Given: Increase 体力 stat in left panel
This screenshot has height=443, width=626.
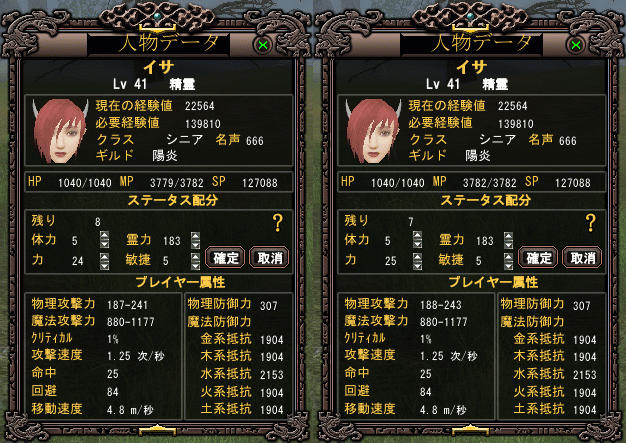Looking at the screenshot, I should coord(105,235).
